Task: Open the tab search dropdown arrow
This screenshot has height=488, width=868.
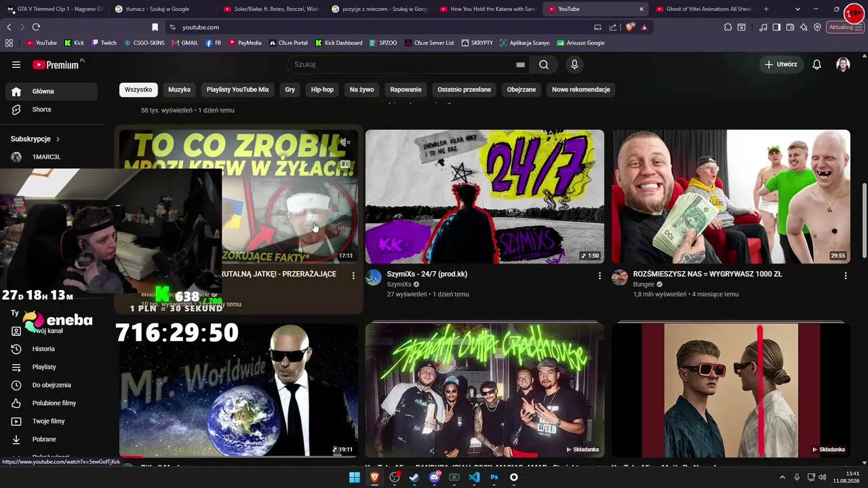Action: tap(797, 9)
